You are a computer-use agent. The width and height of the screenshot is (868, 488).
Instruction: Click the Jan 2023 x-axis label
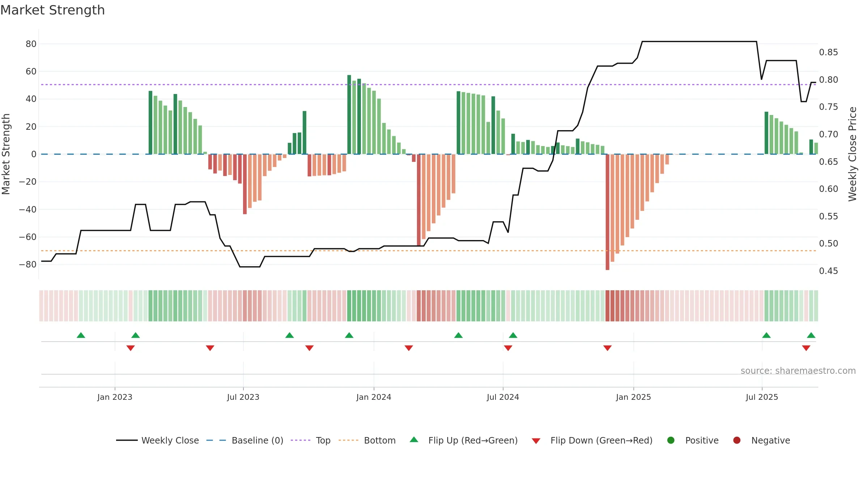coord(115,397)
